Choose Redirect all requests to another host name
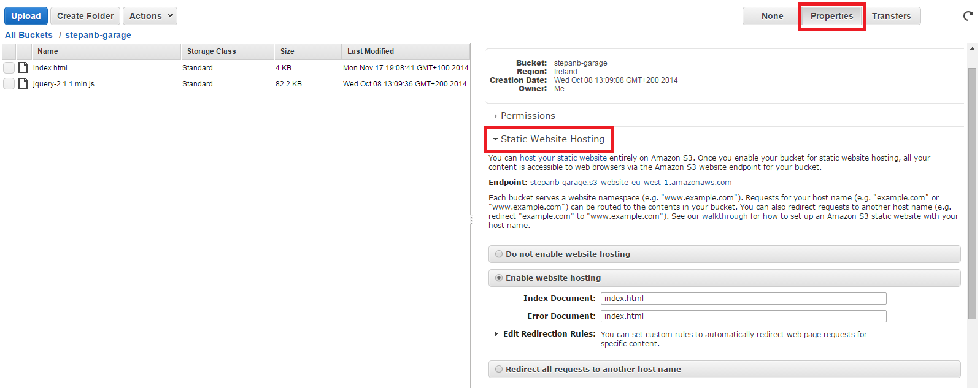The width and height of the screenshot is (980, 388). click(499, 369)
